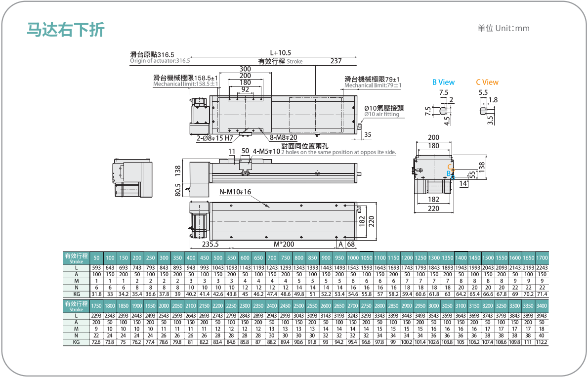Click the blue B marker on cross-section
588x378 pixels.
(450, 174)
